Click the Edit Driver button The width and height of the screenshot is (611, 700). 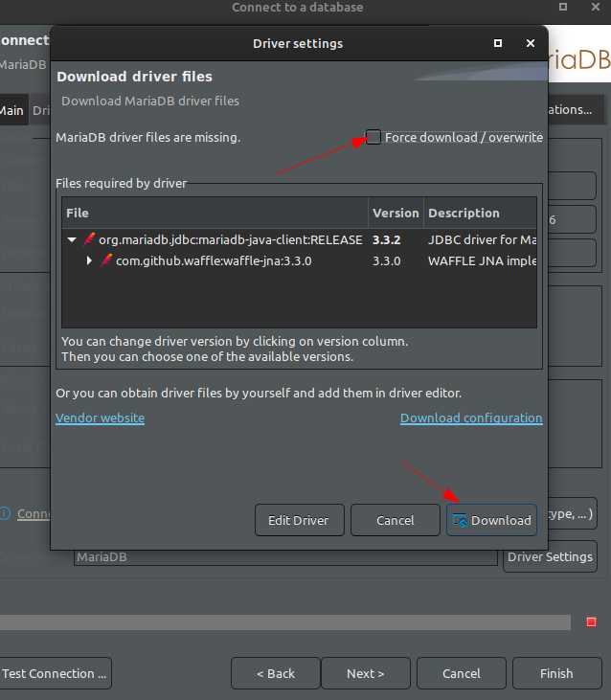click(x=300, y=520)
